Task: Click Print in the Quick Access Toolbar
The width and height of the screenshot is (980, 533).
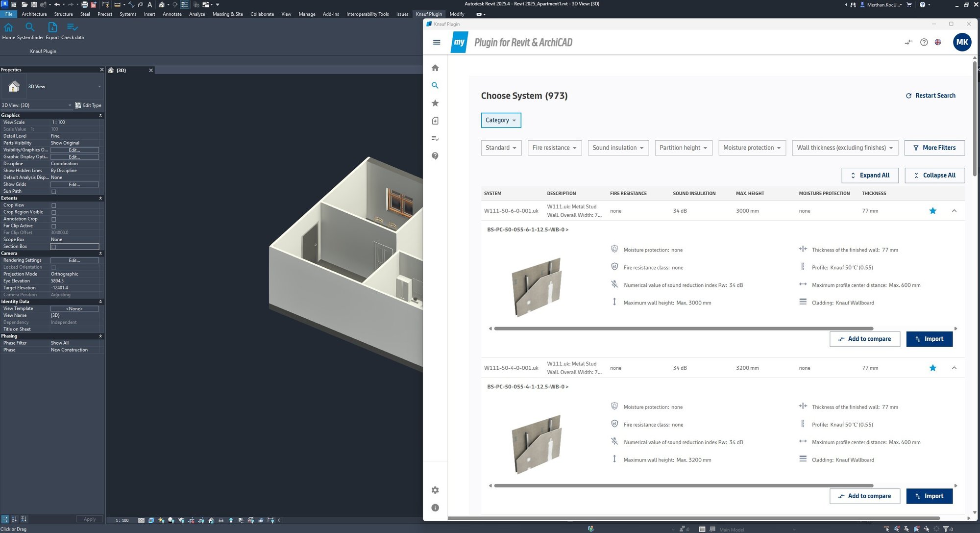Action: 84,4
